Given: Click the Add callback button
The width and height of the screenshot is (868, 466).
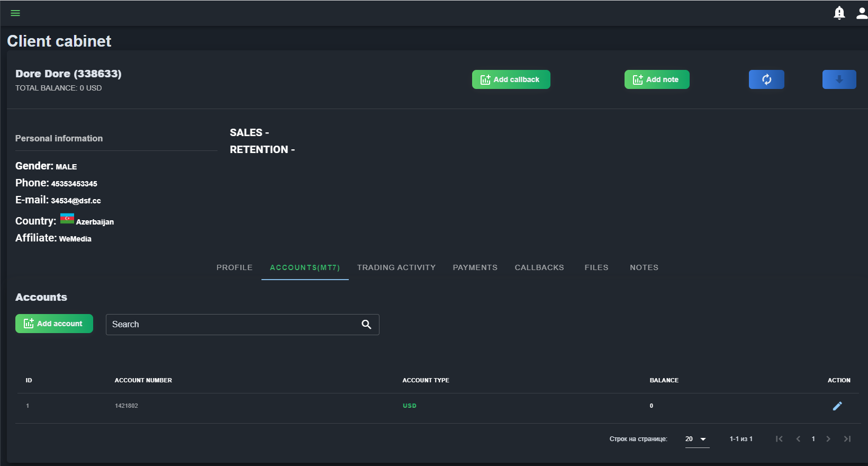Looking at the screenshot, I should (x=511, y=79).
